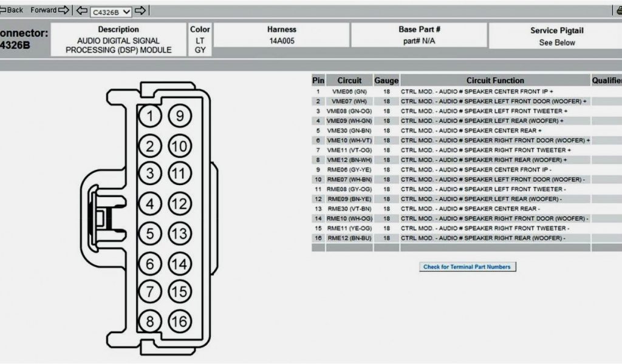Viewport: 622px width, 364px height.
Task: Click the Service Pigtail See Below cell
Action: pos(556,42)
